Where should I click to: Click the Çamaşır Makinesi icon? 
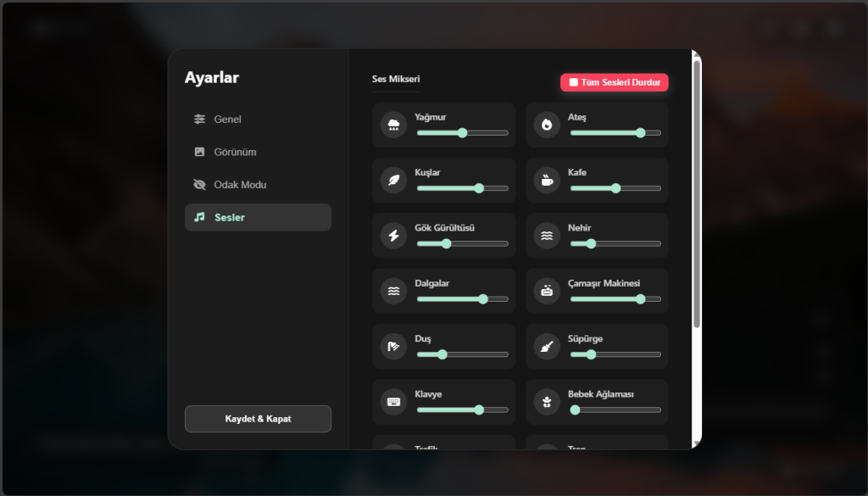point(547,291)
